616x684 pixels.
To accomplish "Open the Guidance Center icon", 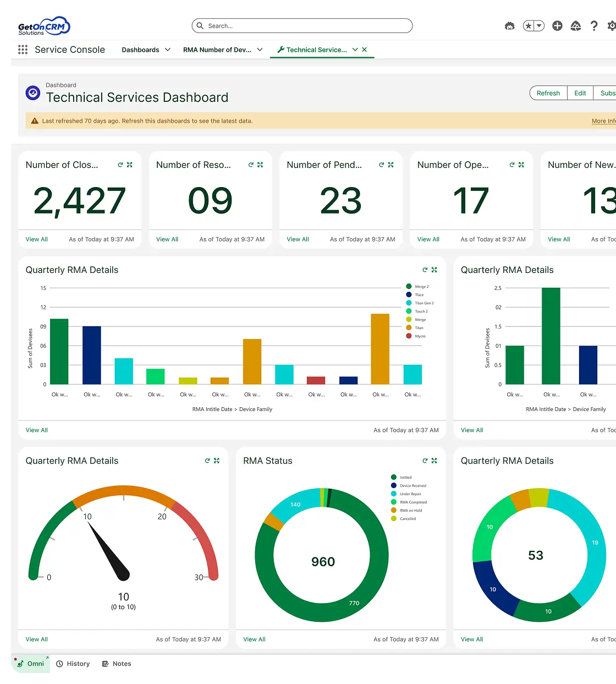I will point(576,25).
